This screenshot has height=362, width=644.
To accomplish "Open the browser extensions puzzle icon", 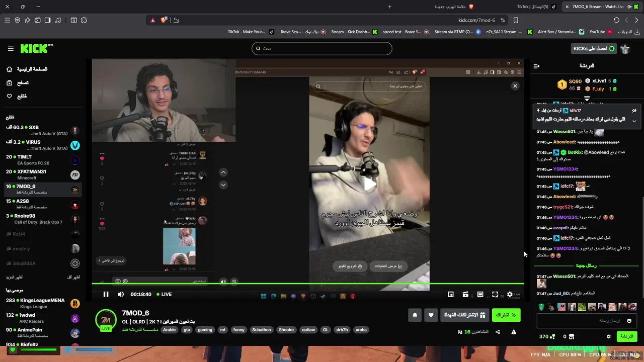I will [x=84, y=20].
